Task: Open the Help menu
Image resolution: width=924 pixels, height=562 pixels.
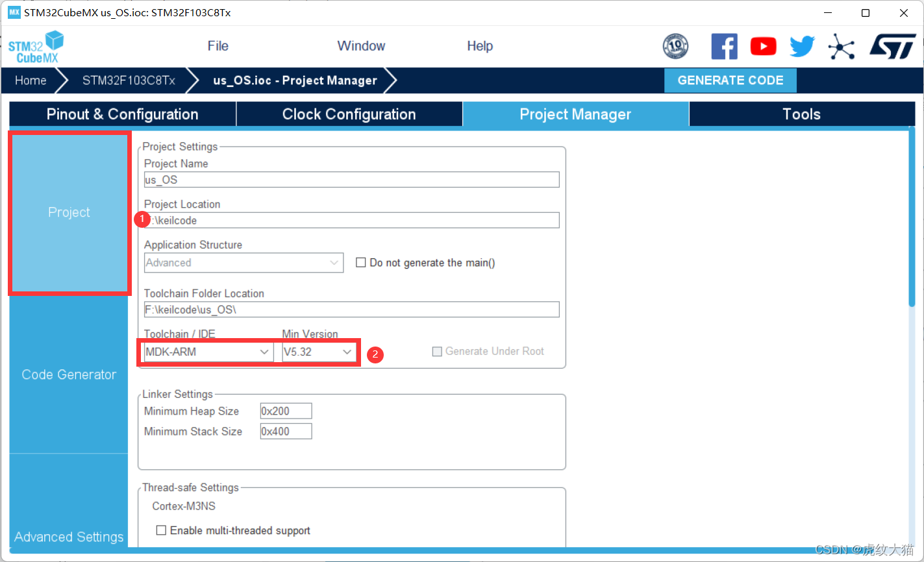Action: (480, 46)
